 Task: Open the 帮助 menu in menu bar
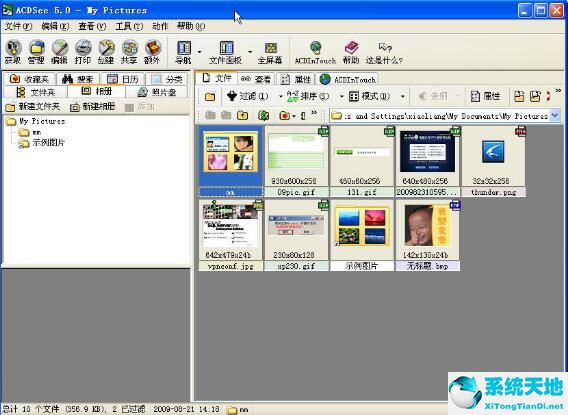(191, 26)
